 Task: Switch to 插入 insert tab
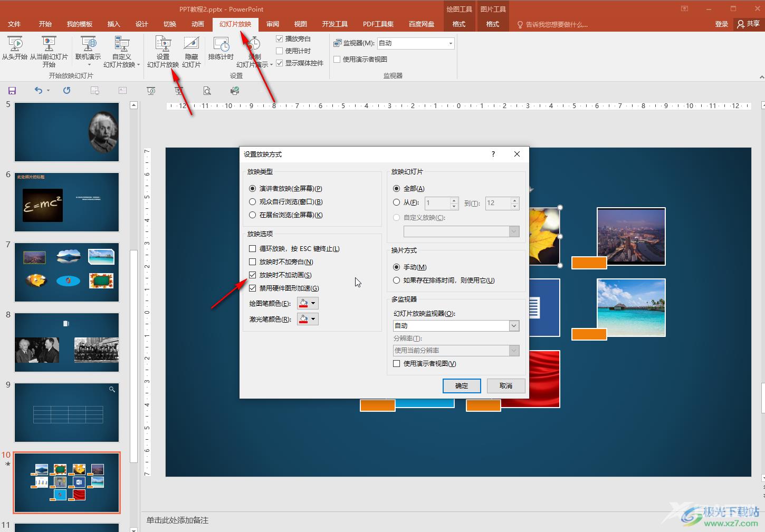click(x=114, y=24)
